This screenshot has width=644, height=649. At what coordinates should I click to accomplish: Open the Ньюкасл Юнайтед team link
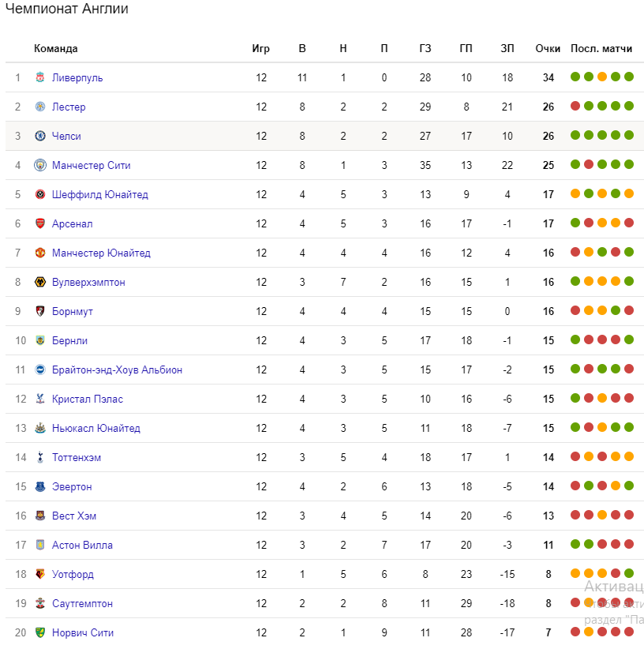[x=96, y=429]
